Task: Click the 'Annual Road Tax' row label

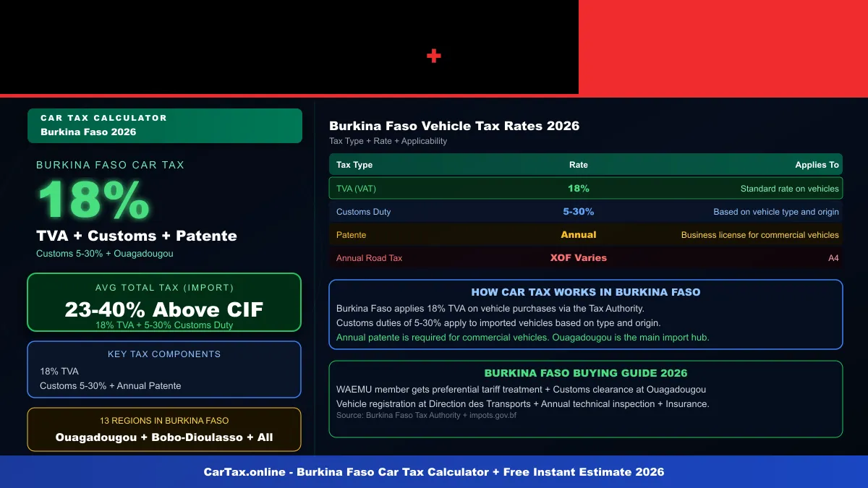Action: (x=370, y=258)
